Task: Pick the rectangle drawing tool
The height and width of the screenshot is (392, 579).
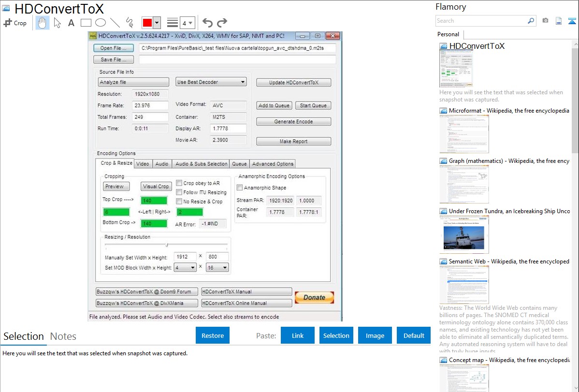Action: click(x=86, y=23)
